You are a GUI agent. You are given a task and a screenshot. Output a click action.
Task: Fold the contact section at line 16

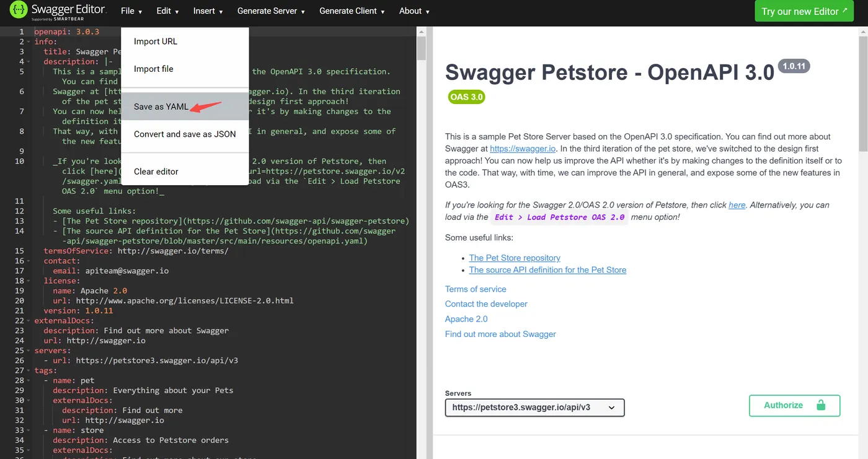click(29, 261)
